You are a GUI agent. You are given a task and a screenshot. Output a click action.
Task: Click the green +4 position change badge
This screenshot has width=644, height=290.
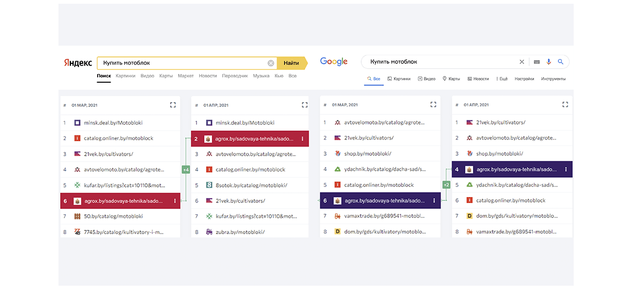(x=186, y=170)
